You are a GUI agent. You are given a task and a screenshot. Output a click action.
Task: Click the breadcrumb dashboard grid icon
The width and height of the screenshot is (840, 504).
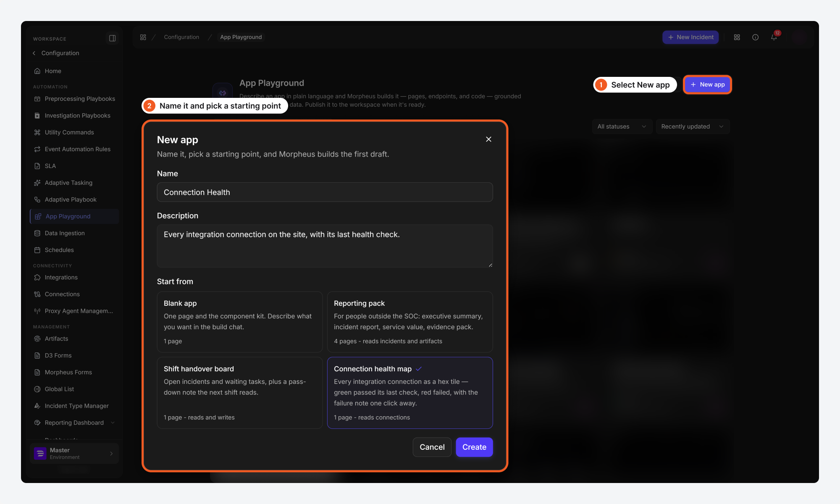143,37
